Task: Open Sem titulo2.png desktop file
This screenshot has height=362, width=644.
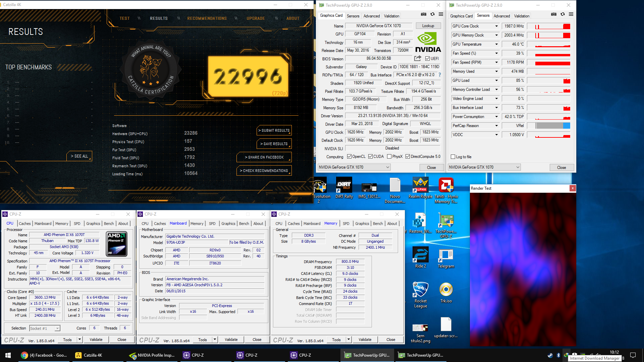Action: (420, 333)
